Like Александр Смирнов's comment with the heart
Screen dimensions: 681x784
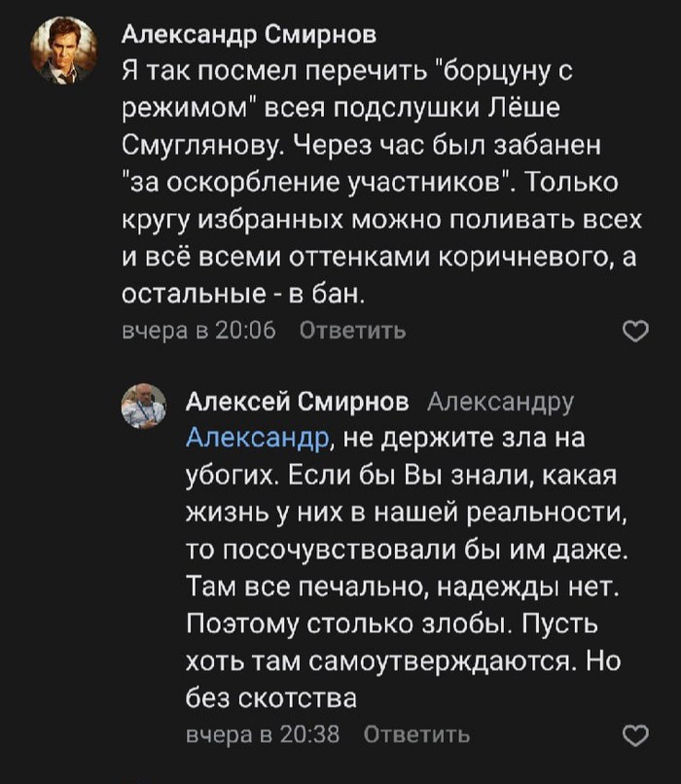click(634, 332)
